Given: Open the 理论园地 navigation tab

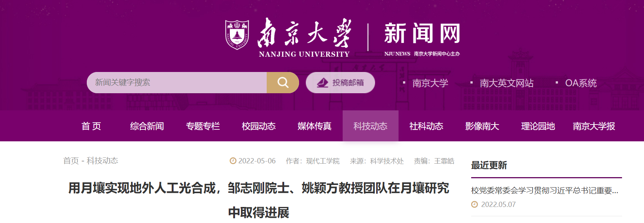Looking at the screenshot, I should (538, 126).
